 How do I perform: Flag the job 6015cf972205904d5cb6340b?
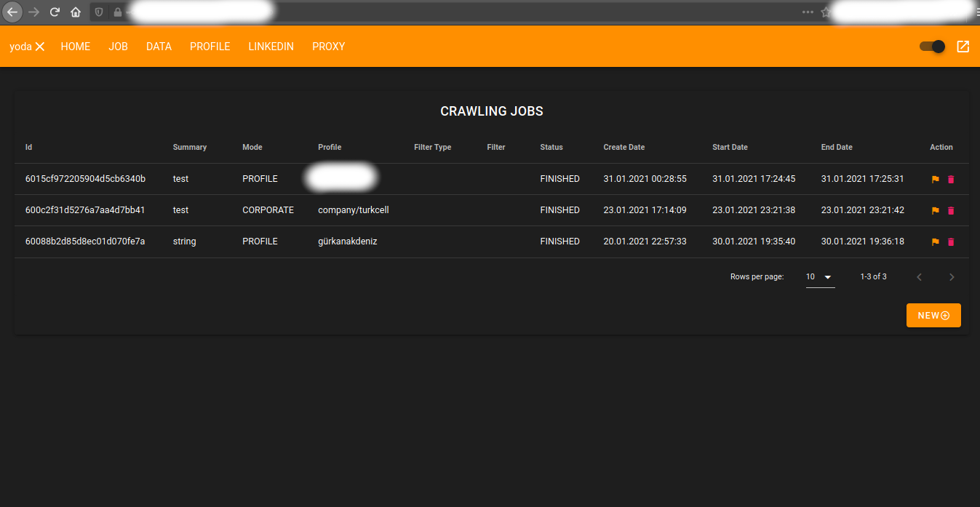coord(936,180)
